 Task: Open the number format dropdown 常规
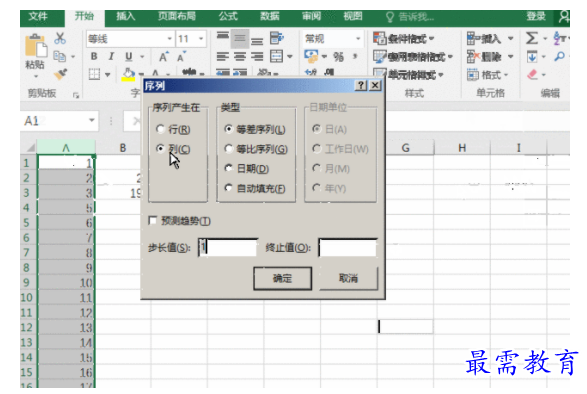coord(358,39)
